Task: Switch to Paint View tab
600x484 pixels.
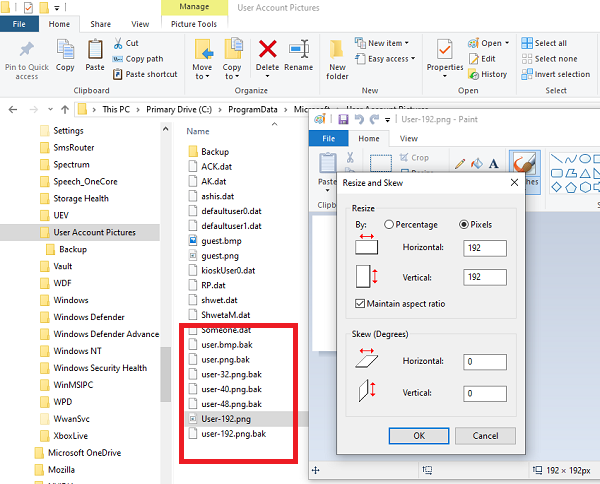Action: [409, 139]
